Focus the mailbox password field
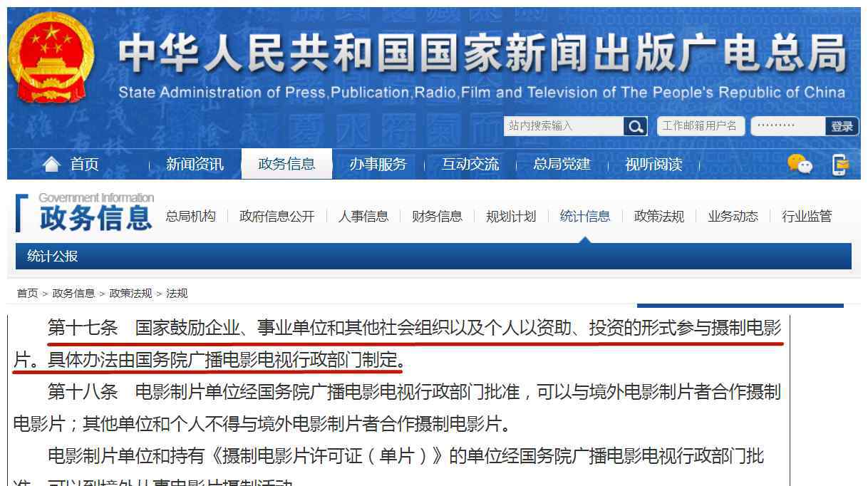This screenshot has width=868, height=486. tap(787, 126)
